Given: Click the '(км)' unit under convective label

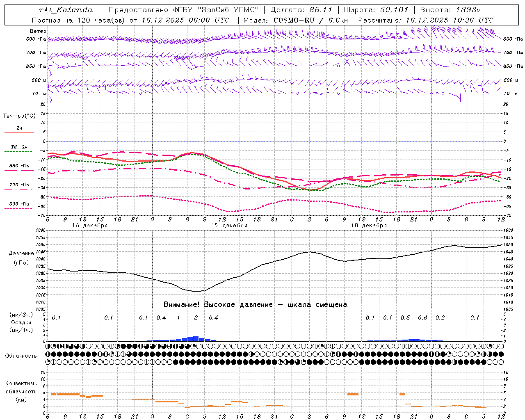Looking at the screenshot, I should pos(21,399).
